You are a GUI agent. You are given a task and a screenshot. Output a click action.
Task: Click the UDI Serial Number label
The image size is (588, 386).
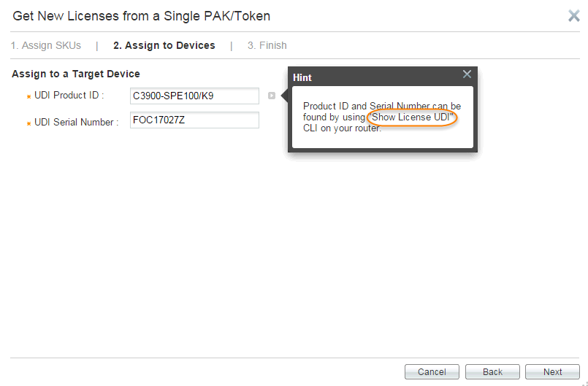77,122
